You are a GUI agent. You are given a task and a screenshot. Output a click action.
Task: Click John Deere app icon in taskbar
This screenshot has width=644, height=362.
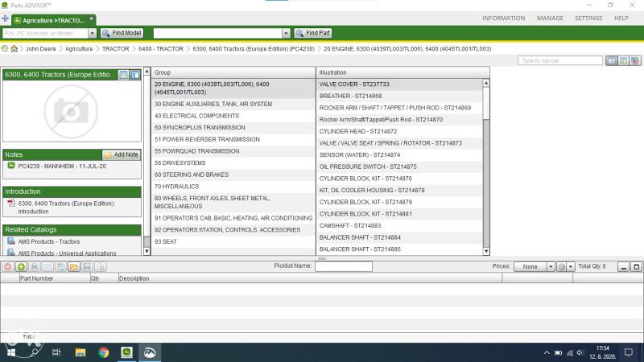pos(126,352)
